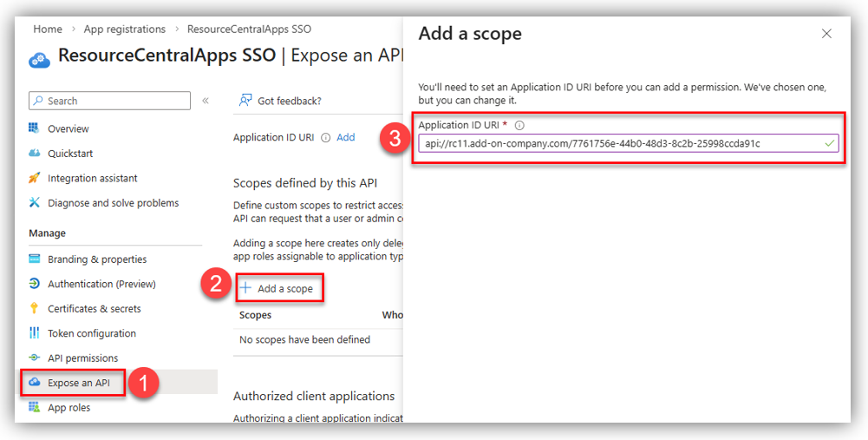Click the Add link for Application ID URI
868x440 pixels.
346,137
